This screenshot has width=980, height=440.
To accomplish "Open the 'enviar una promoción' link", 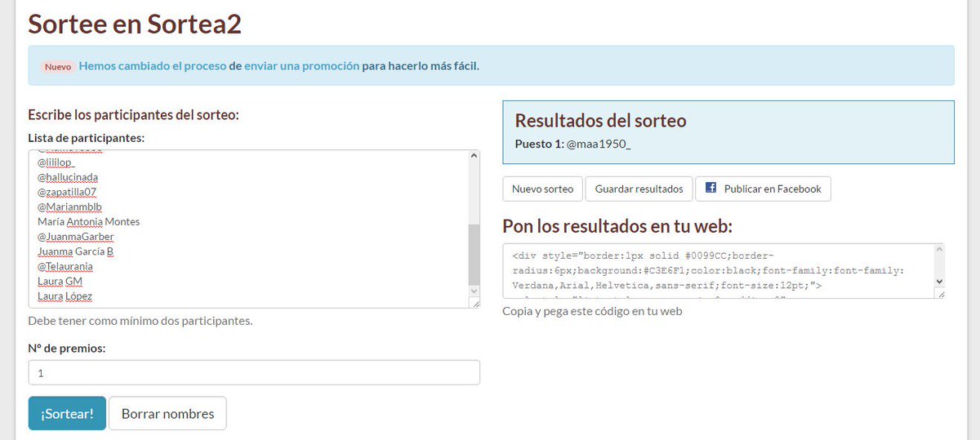I will point(301,66).
